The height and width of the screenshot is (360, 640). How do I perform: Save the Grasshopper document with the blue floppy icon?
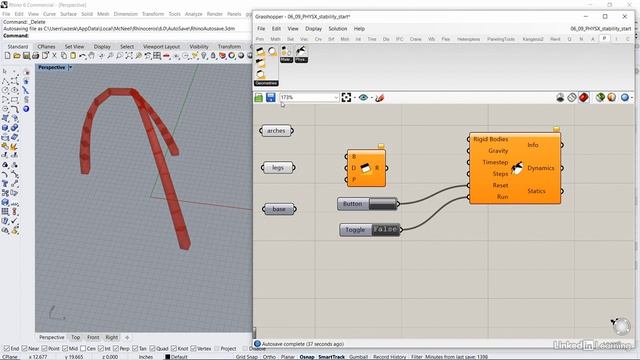(271, 98)
